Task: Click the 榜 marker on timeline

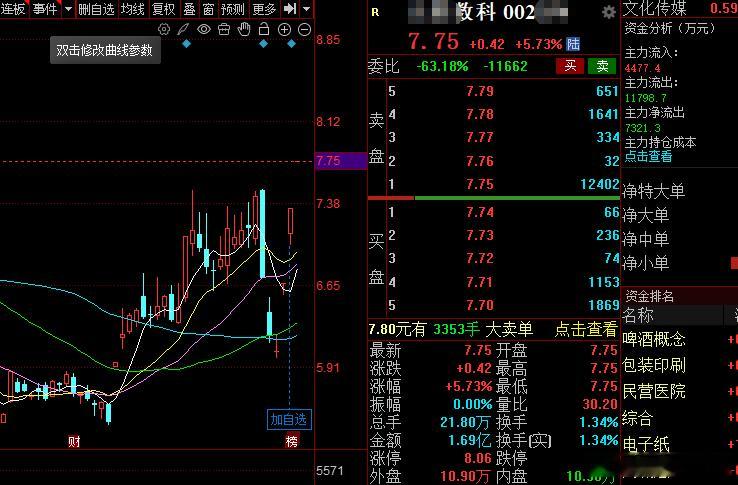Action: click(x=292, y=441)
